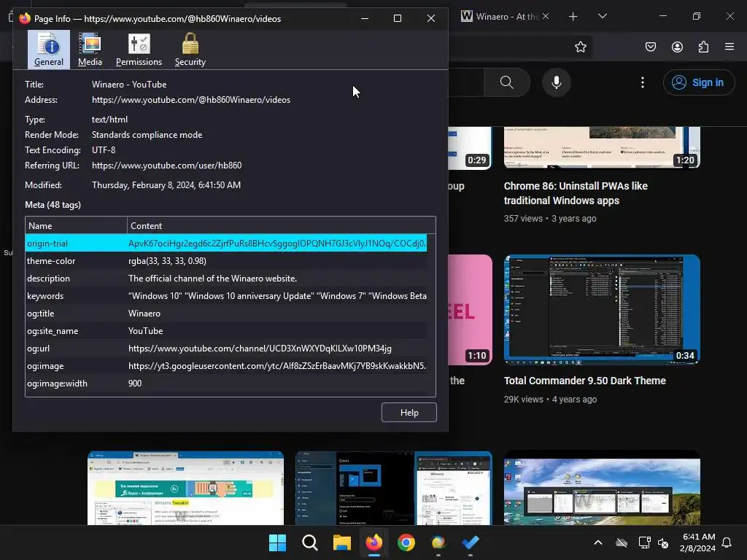Open the Media tab in Page Info

tap(90, 50)
